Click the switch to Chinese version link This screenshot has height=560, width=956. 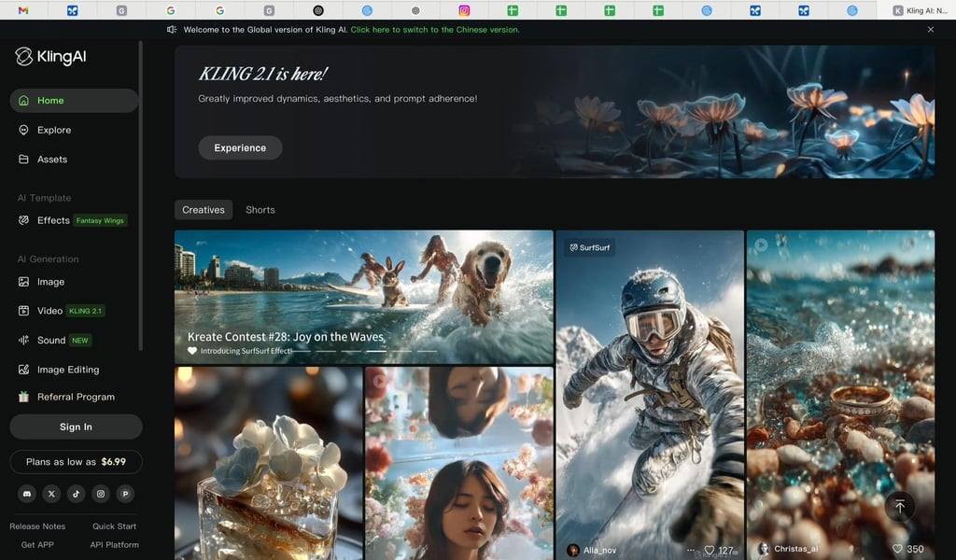click(435, 29)
